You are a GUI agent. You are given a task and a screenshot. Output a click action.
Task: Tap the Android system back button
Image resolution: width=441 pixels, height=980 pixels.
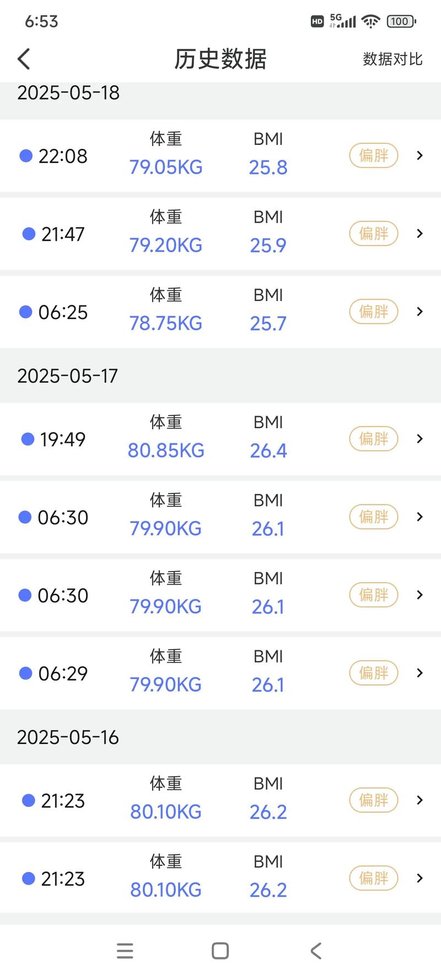[x=315, y=951]
